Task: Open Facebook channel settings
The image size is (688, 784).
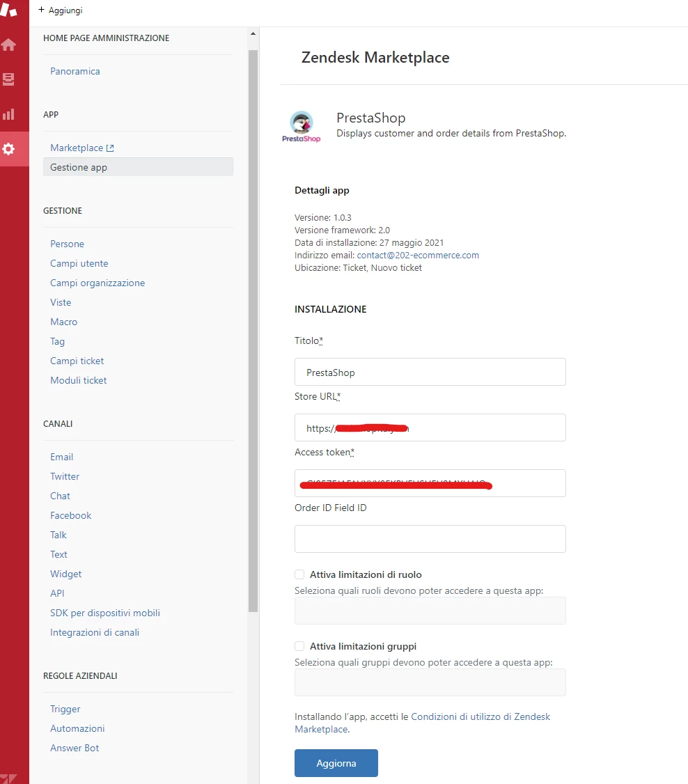Action: click(70, 515)
